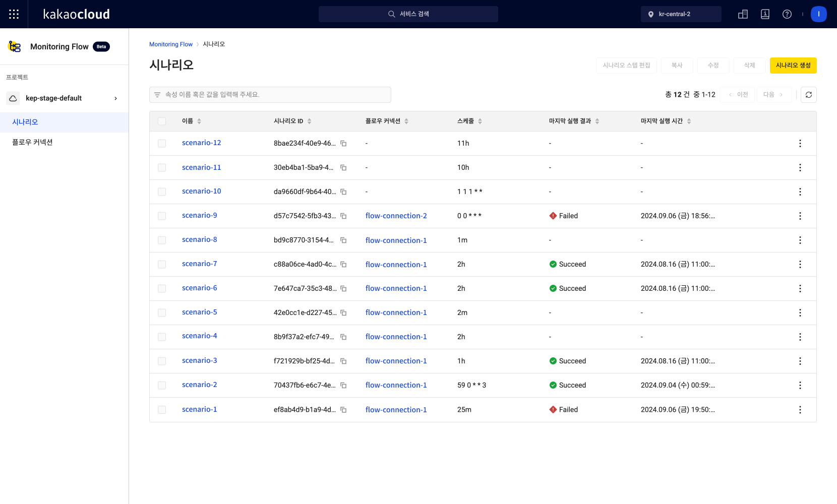The image size is (837, 504).
Task: Select 시나리오 in the sidebar menu
Action: point(25,122)
